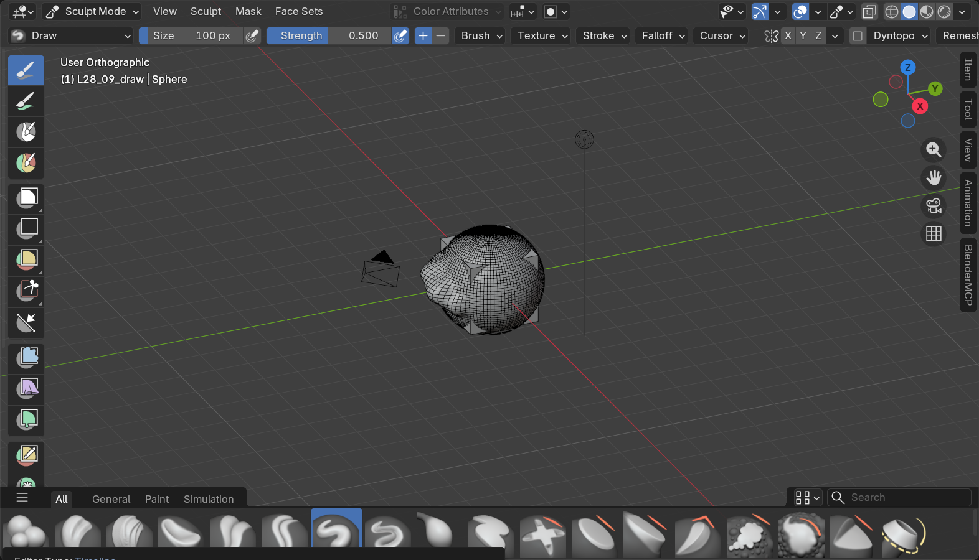979x560 pixels.
Task: Select the Brush tool in the toolbar
Action: click(x=26, y=70)
